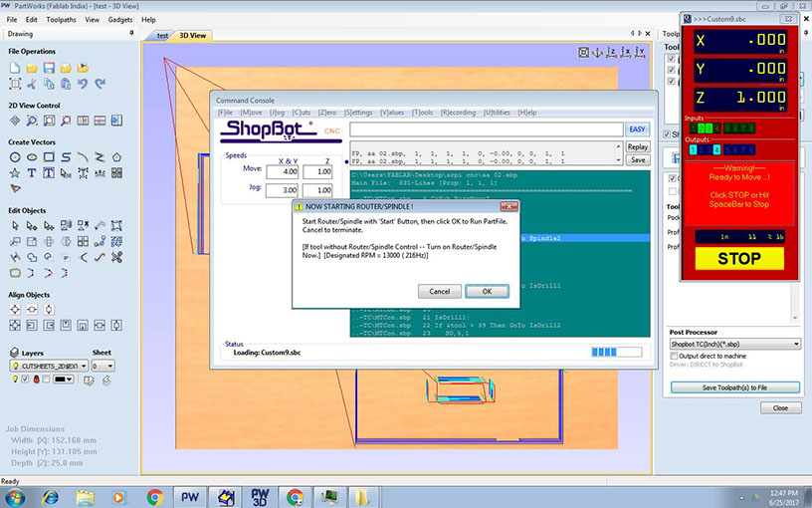Image resolution: width=812 pixels, height=508 pixels.
Task: Click the Paste clipboard icon
Action: [x=66, y=84]
